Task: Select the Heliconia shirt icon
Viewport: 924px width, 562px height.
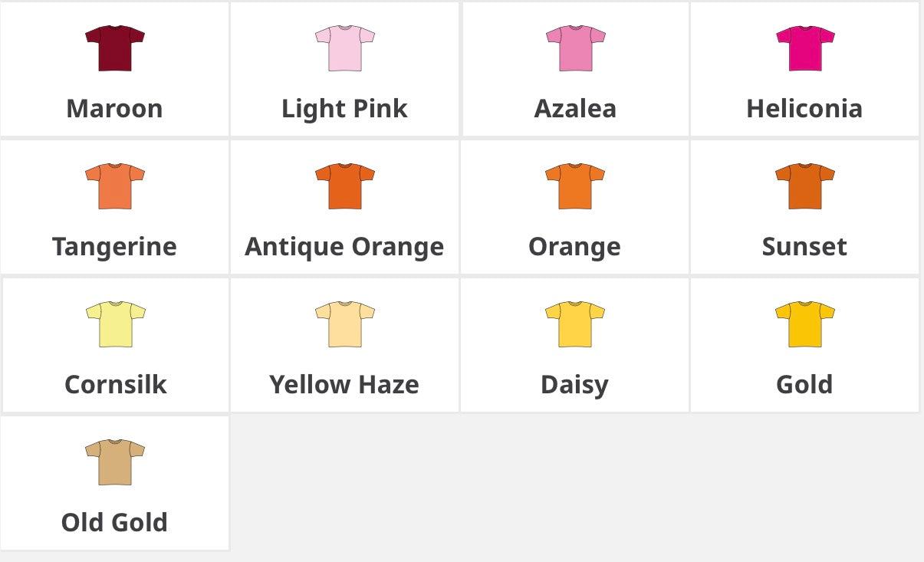Action: 805,48
